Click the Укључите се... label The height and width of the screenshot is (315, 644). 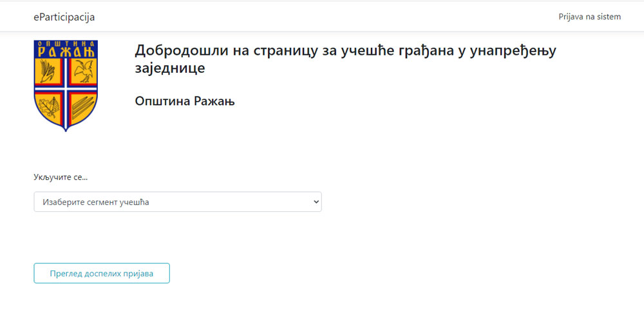(61, 177)
